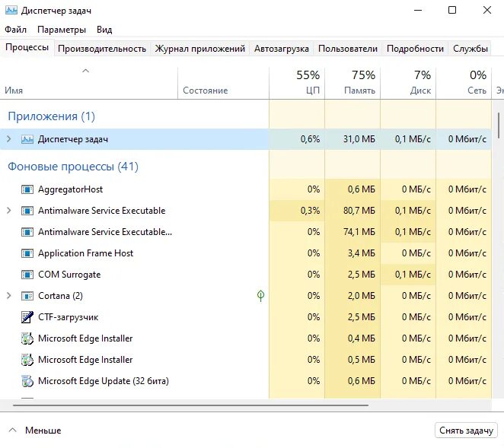The height and width of the screenshot is (448, 504).
Task: Click the Task Manager title bar icon
Action: 11,11
